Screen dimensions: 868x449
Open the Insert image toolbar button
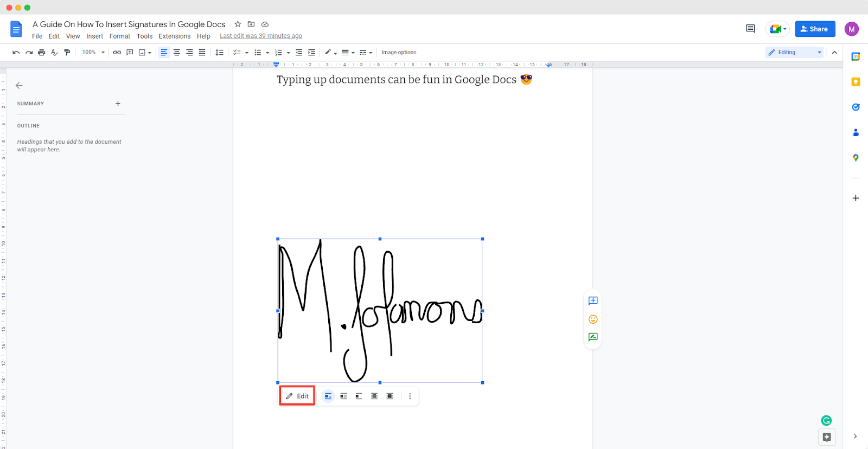145,53
